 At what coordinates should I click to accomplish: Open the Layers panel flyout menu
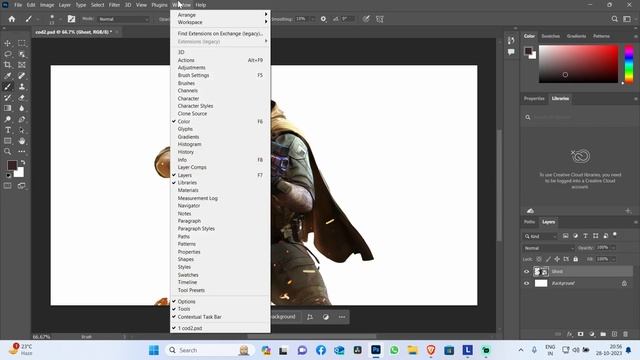(635, 222)
